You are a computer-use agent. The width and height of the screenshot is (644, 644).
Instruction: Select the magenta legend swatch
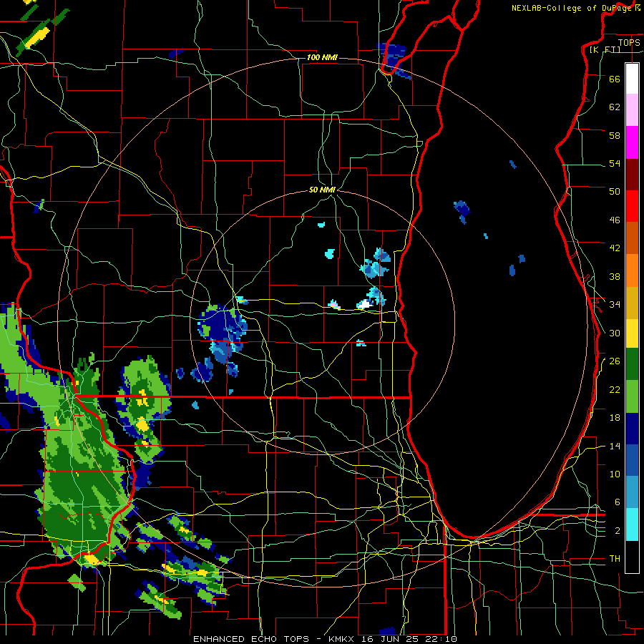(632, 142)
